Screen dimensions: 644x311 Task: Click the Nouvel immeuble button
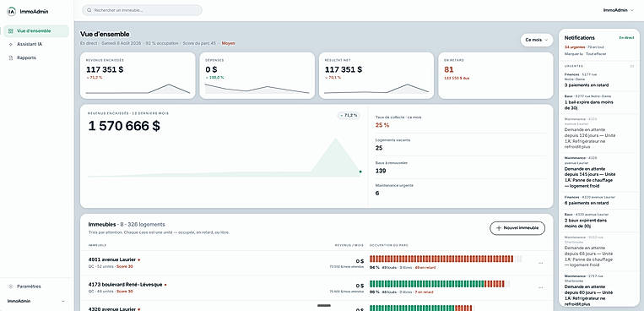517,228
